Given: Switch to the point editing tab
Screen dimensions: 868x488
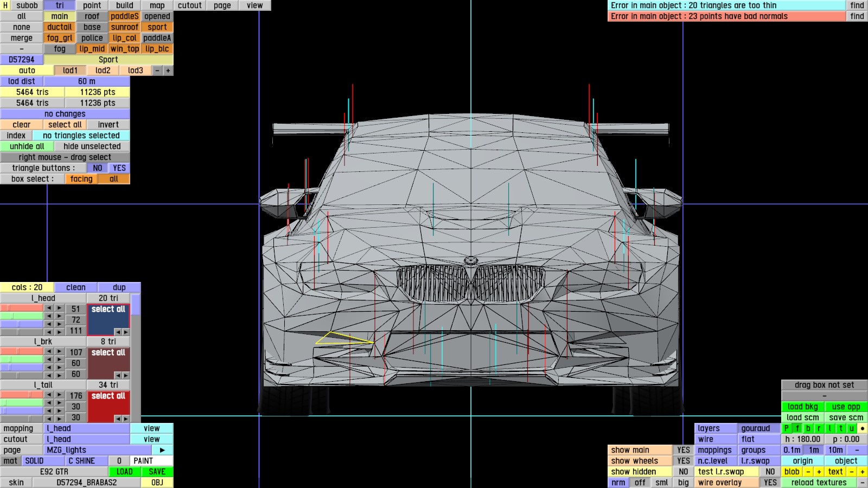Looking at the screenshot, I should click(92, 5).
